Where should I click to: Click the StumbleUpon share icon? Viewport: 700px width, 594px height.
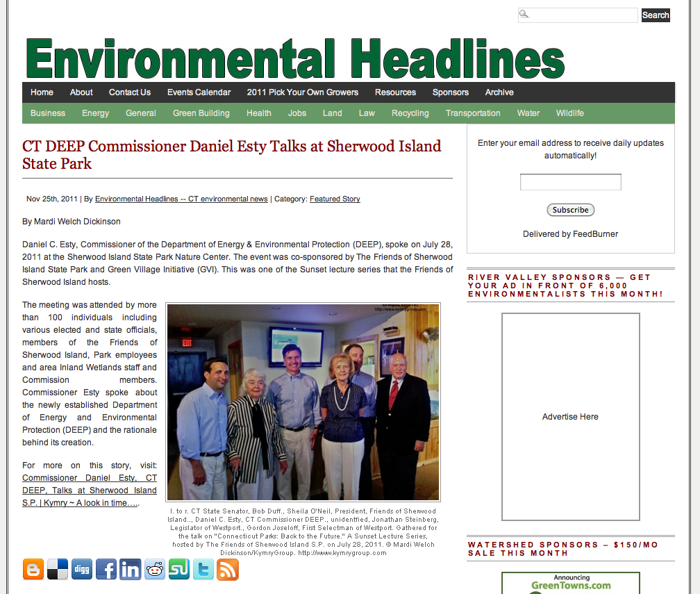click(179, 570)
